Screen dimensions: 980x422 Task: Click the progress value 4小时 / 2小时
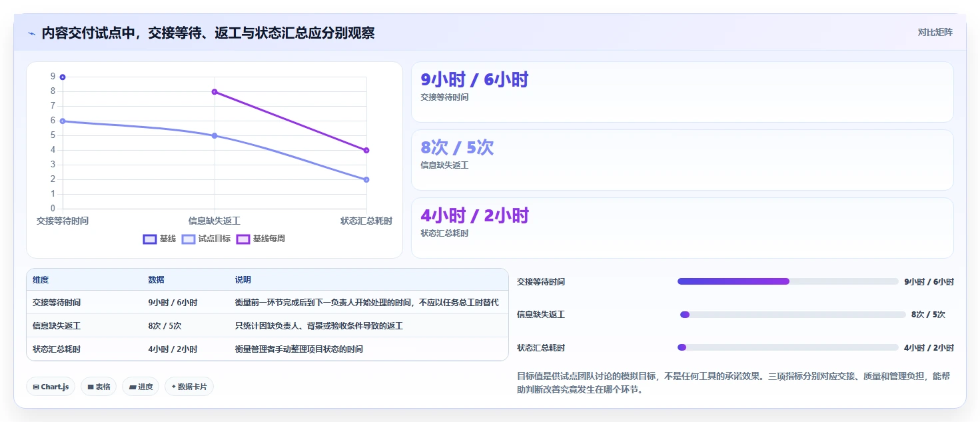click(x=929, y=348)
